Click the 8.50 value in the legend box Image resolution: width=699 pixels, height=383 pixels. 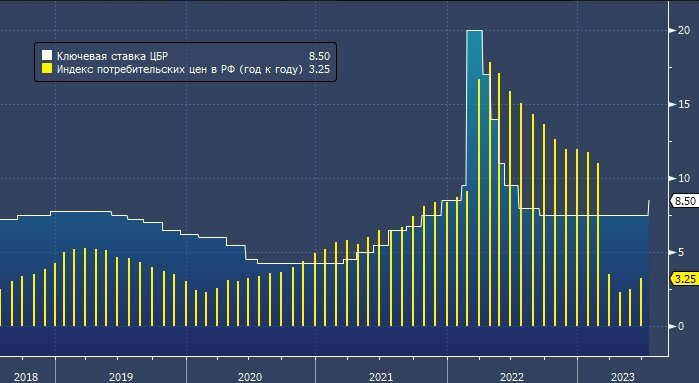tap(320, 56)
